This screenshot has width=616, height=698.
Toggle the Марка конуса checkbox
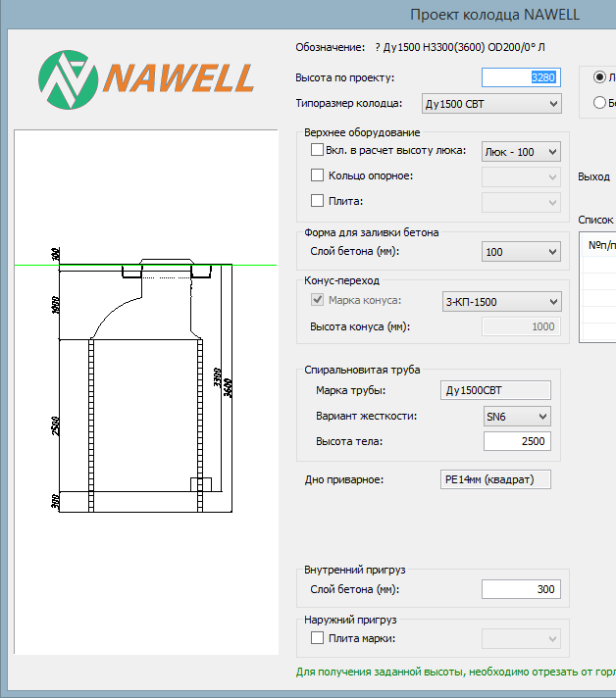317,300
